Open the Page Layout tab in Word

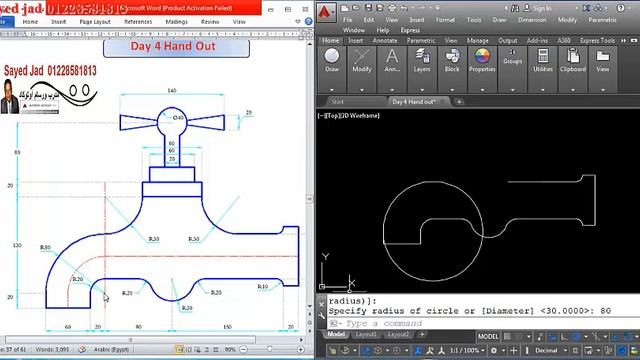click(x=95, y=22)
